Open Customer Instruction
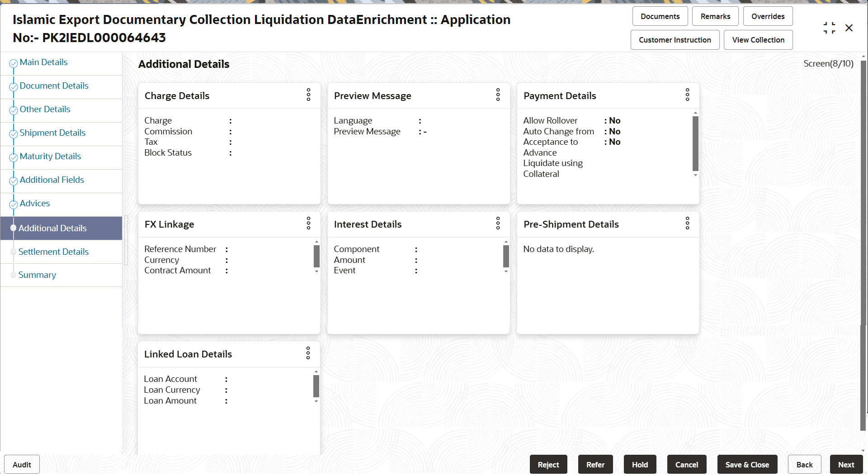This screenshot has width=868, height=476. (675, 40)
